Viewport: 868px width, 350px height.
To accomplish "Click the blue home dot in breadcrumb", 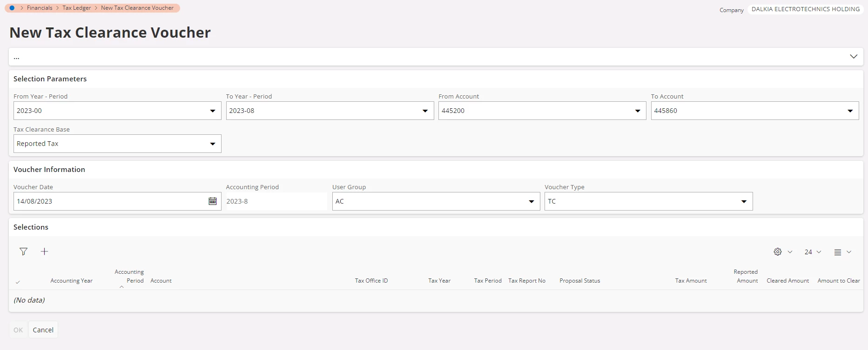I will click(12, 8).
